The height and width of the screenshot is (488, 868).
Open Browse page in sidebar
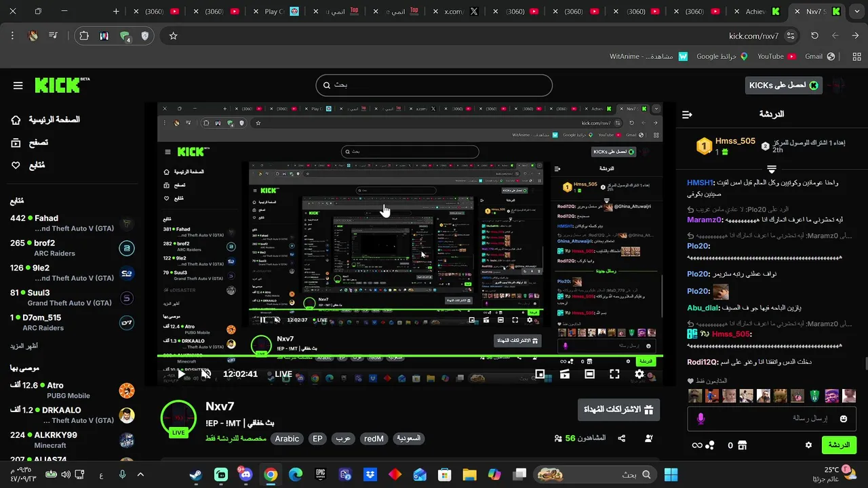click(x=31, y=142)
